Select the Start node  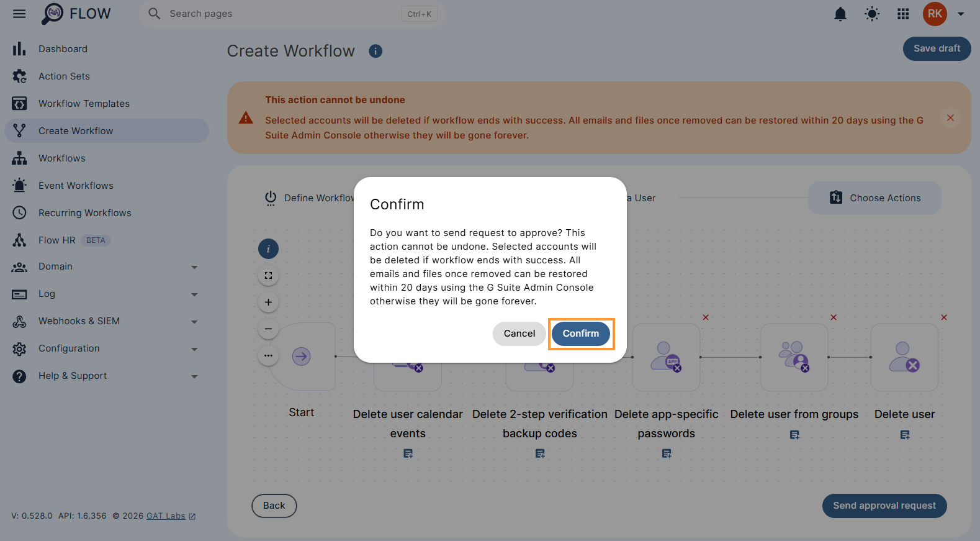(302, 357)
